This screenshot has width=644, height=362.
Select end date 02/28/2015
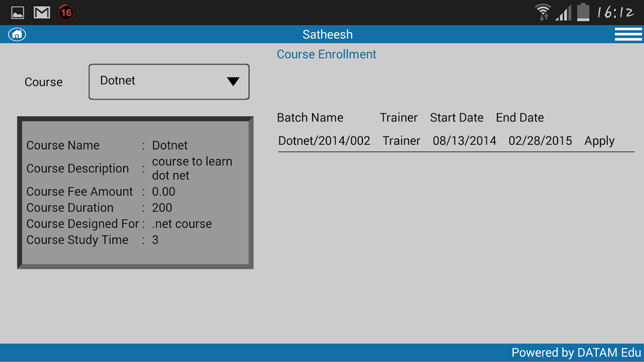pos(540,141)
